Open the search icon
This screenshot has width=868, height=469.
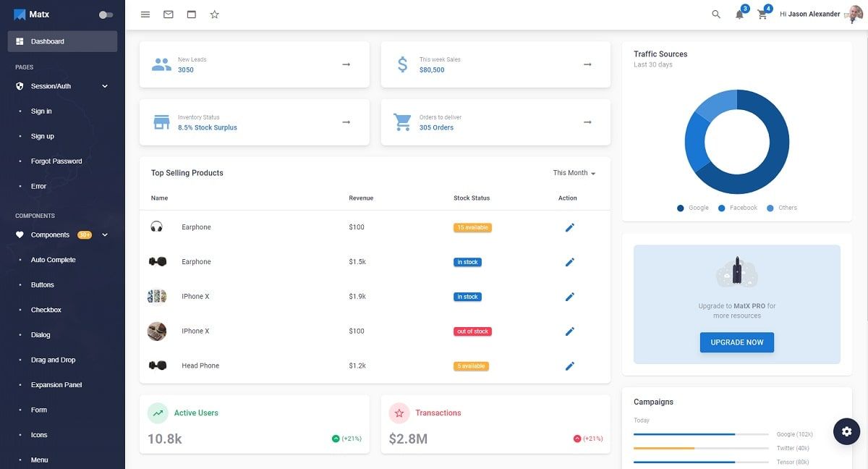[715, 14]
